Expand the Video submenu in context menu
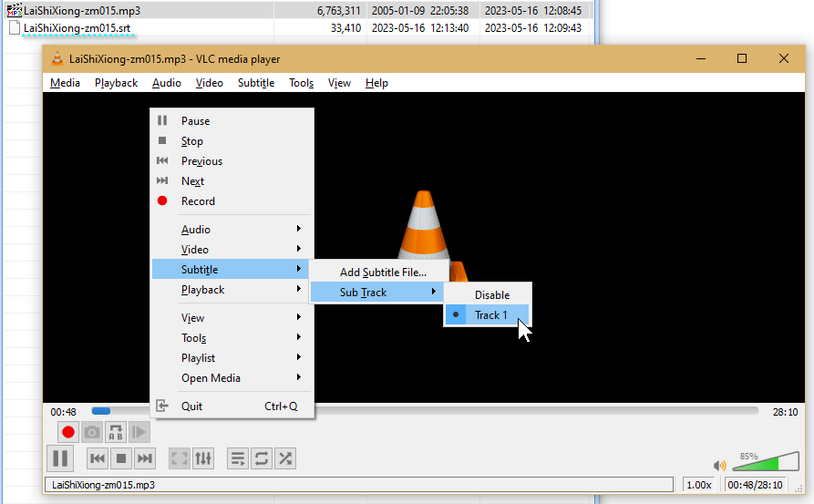The height and width of the screenshot is (504, 814). click(x=232, y=250)
